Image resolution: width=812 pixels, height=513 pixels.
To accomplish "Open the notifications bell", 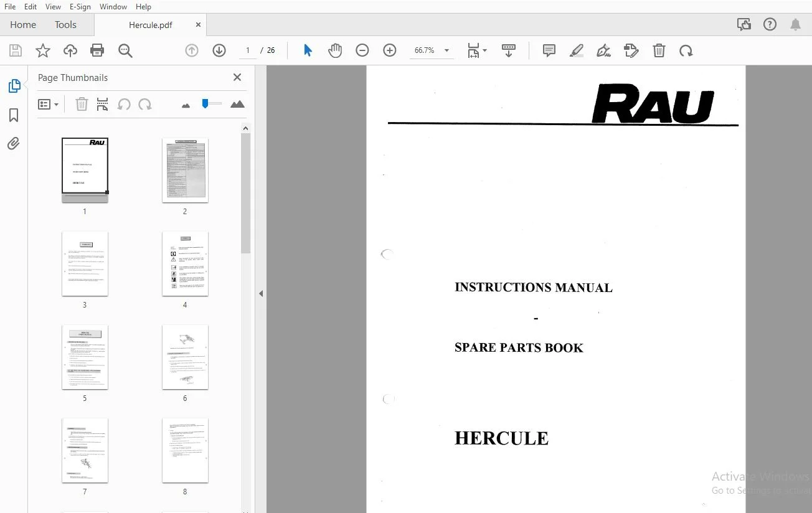I will [x=795, y=25].
